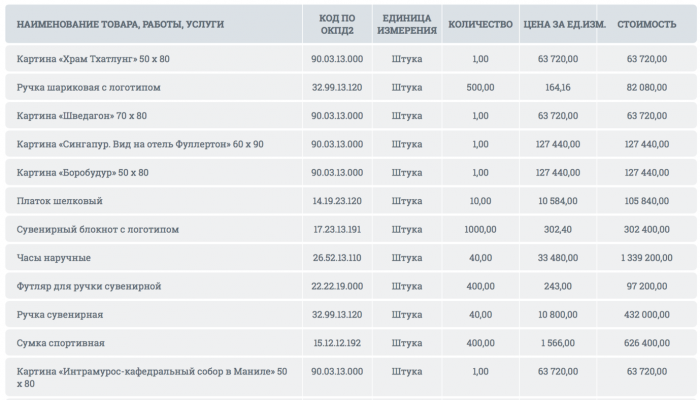Click the «Количество» column header

point(480,22)
